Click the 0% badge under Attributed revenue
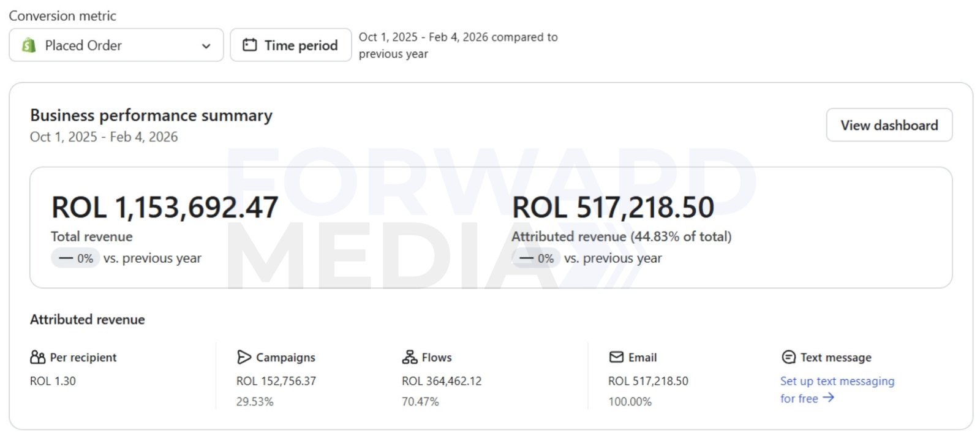 point(537,259)
